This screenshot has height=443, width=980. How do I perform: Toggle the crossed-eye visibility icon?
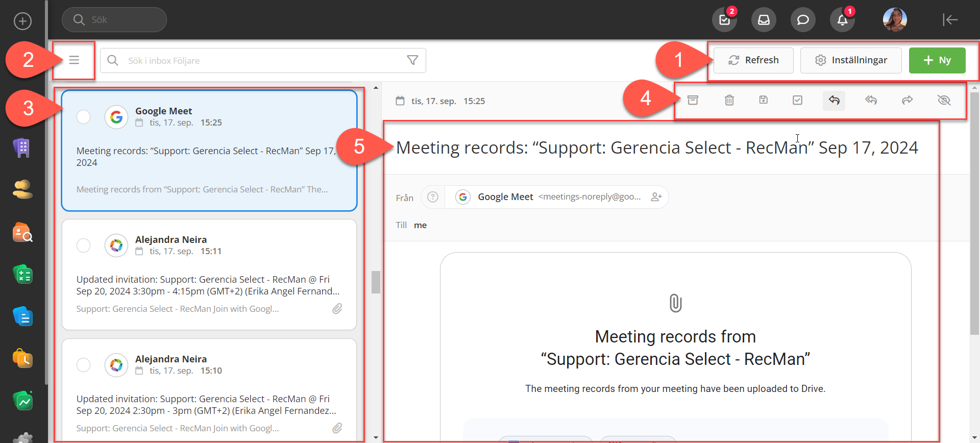pyautogui.click(x=944, y=100)
